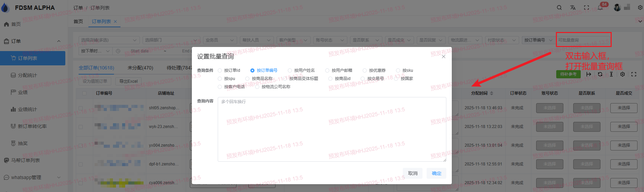
Task: Open the 选择店铺(多选) dropdown
Action: (x=109, y=40)
